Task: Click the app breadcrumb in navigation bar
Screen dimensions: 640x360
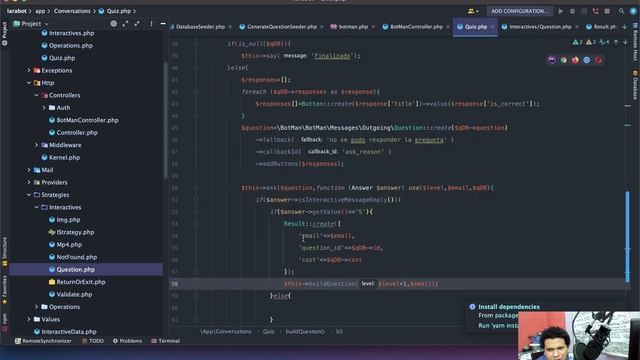Action: tap(40, 11)
